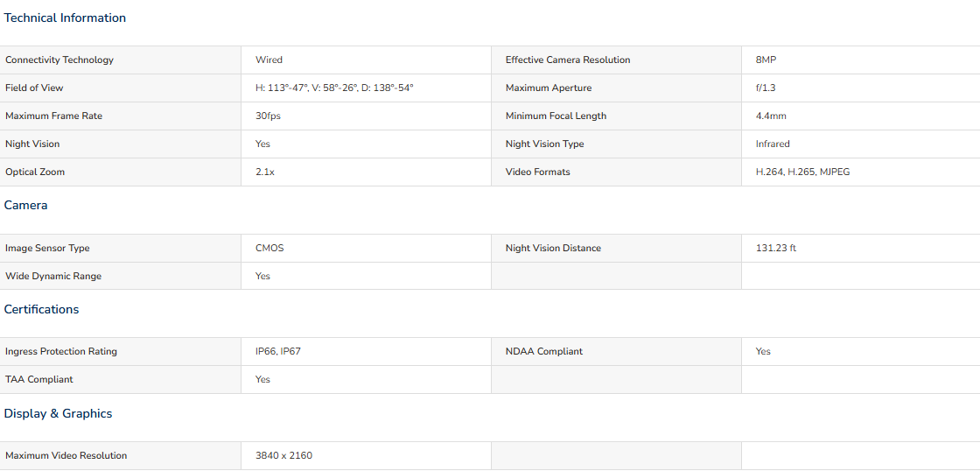
Task: Select the 30fps Maximum Frame Rate value
Action: (x=265, y=116)
